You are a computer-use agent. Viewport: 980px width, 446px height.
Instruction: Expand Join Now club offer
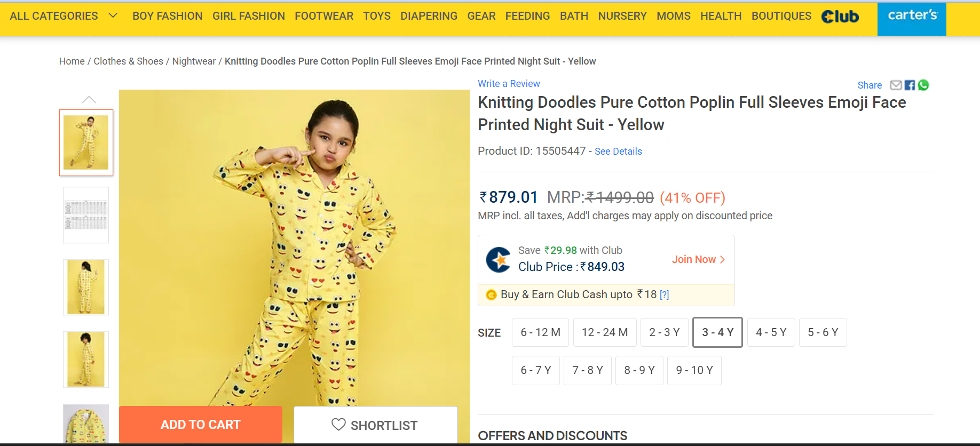698,260
